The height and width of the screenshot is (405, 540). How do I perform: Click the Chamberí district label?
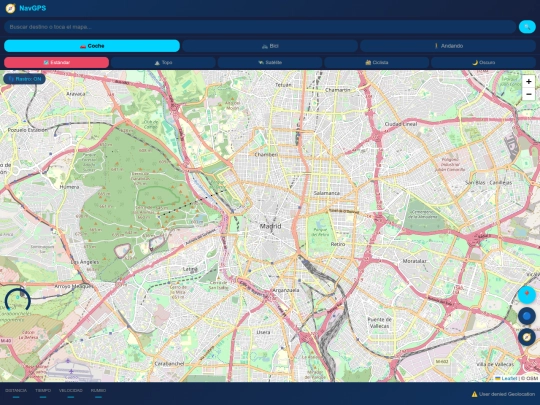pos(266,155)
